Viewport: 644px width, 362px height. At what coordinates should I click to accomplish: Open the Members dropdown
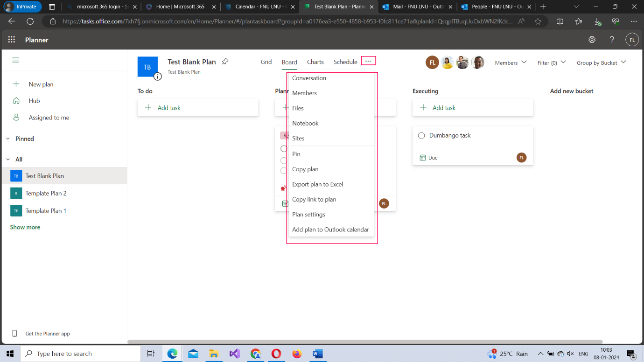coord(511,63)
